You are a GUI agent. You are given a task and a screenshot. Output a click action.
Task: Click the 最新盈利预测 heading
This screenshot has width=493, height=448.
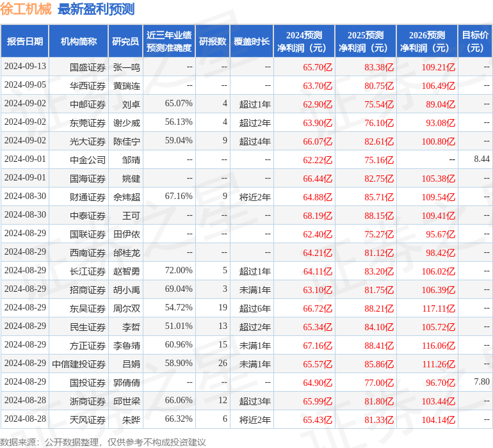click(x=96, y=9)
